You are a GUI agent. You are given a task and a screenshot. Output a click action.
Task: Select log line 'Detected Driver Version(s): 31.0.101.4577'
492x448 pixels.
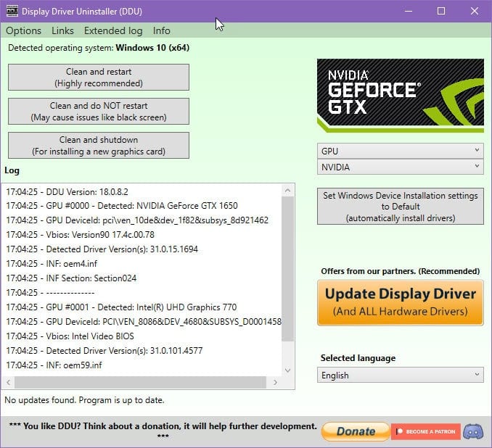[104, 351]
